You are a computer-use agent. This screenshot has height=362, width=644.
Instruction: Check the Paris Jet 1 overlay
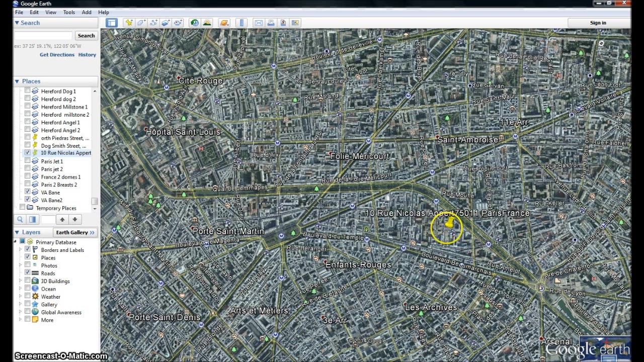tap(28, 161)
